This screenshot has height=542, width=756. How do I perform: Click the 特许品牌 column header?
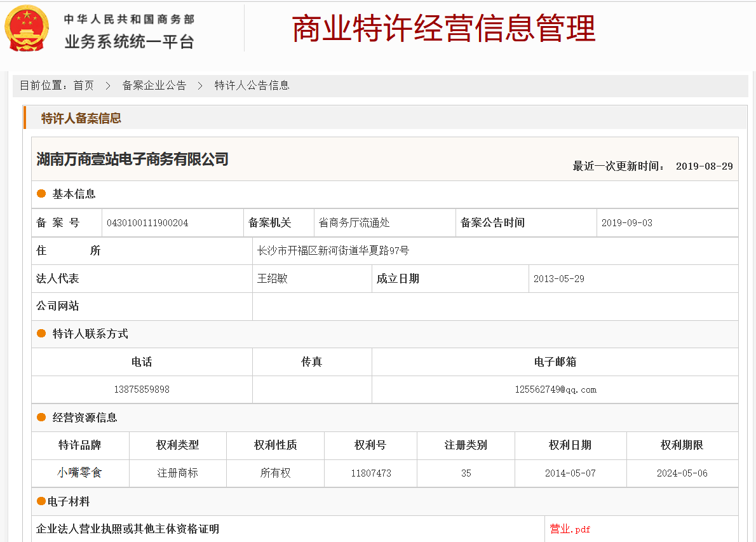click(x=80, y=445)
